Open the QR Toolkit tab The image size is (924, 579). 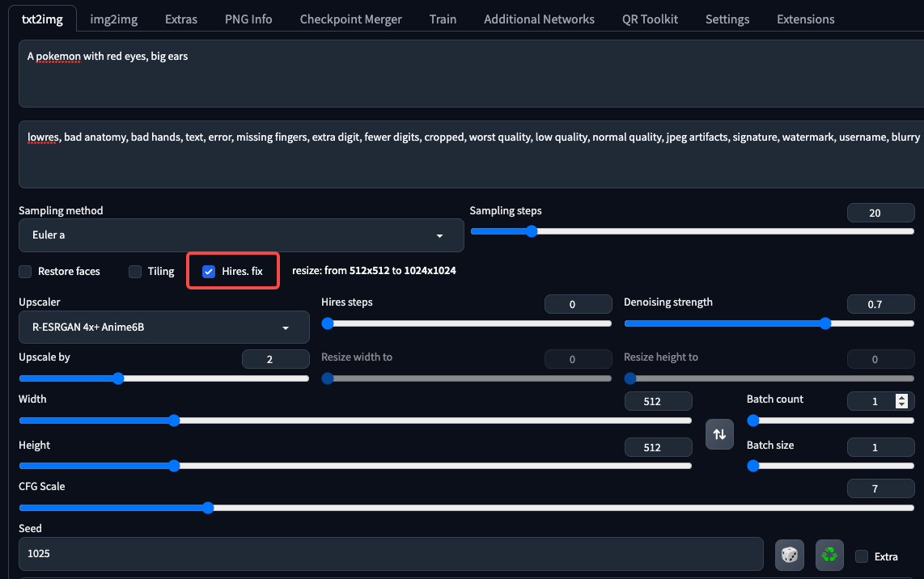pos(650,19)
